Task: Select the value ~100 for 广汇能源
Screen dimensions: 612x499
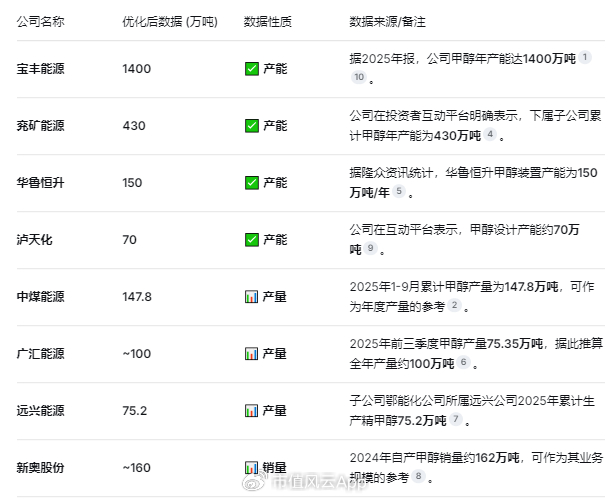Action: pyautogui.click(x=137, y=354)
